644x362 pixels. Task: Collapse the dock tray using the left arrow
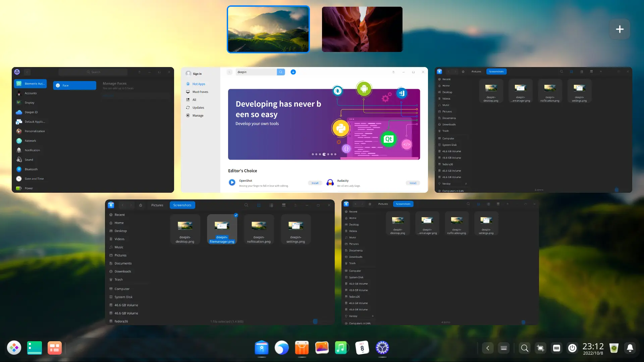[x=488, y=348]
